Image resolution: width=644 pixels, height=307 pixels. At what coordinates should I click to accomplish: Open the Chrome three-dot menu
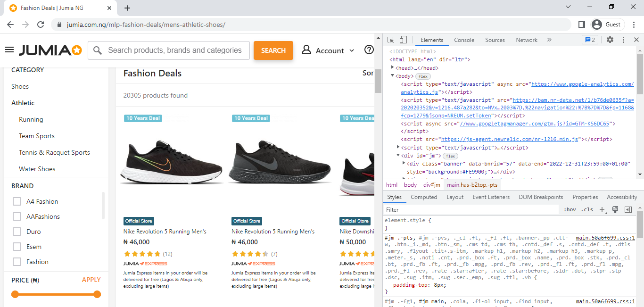(x=634, y=25)
